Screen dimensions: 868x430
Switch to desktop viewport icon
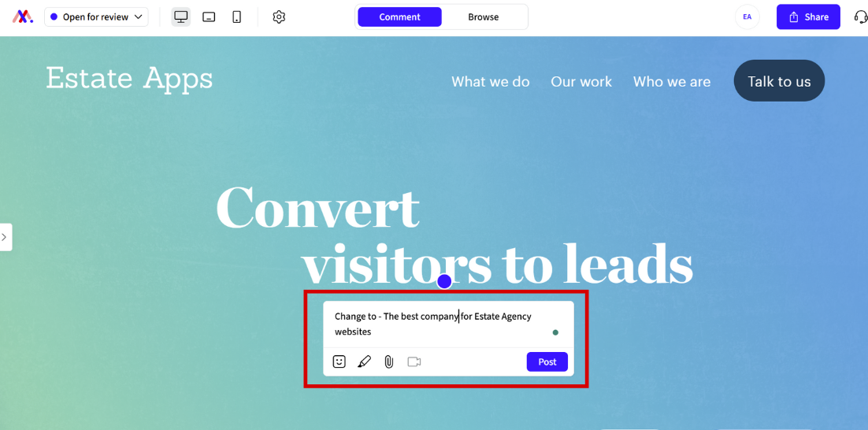coord(181,17)
